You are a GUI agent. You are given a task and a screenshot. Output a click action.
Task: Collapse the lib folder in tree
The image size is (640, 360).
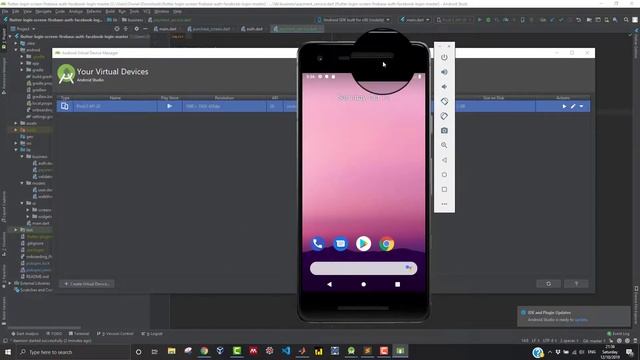tap(16, 150)
